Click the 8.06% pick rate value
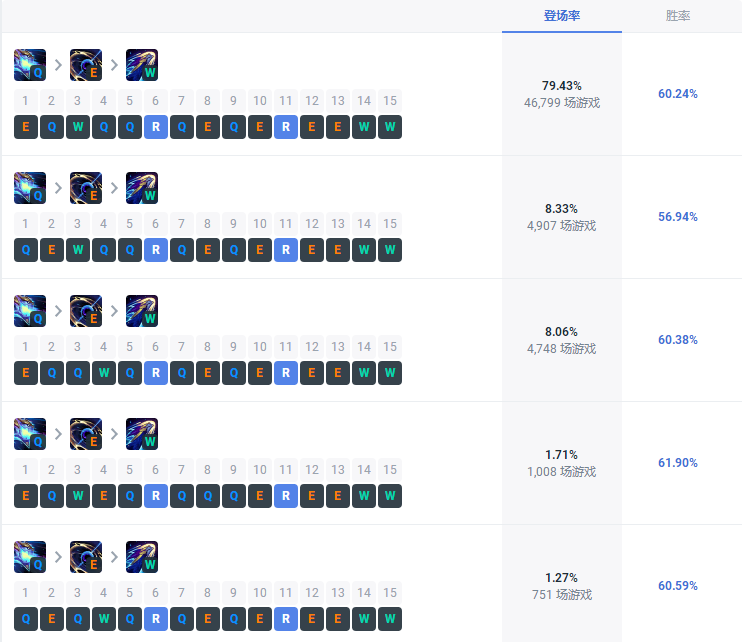 (x=561, y=332)
